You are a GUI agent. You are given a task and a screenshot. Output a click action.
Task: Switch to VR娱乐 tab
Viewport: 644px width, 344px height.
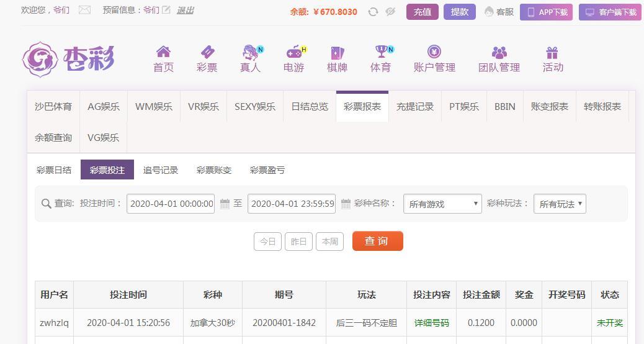click(x=203, y=106)
